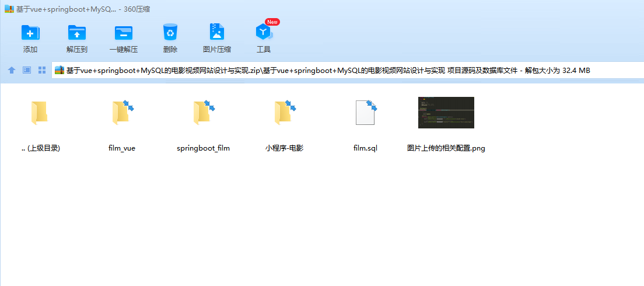The image size is (644, 286).
Task: Click the file name label springboot_film
Action: [x=204, y=148]
